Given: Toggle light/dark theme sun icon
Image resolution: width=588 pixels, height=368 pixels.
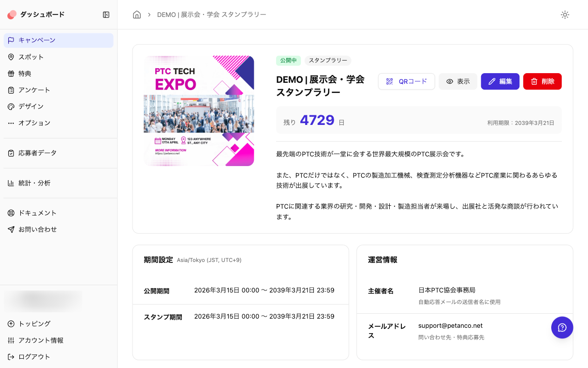Looking at the screenshot, I should click(565, 15).
